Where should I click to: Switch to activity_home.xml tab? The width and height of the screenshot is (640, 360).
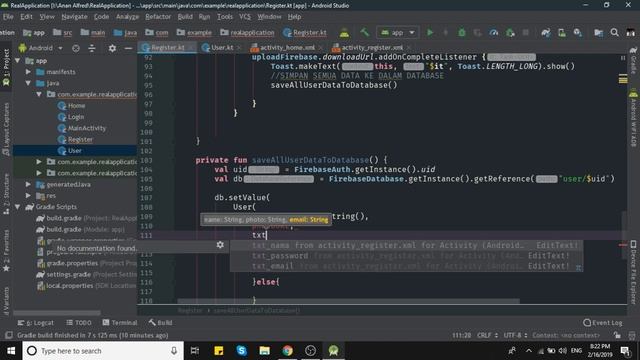pyautogui.click(x=287, y=47)
